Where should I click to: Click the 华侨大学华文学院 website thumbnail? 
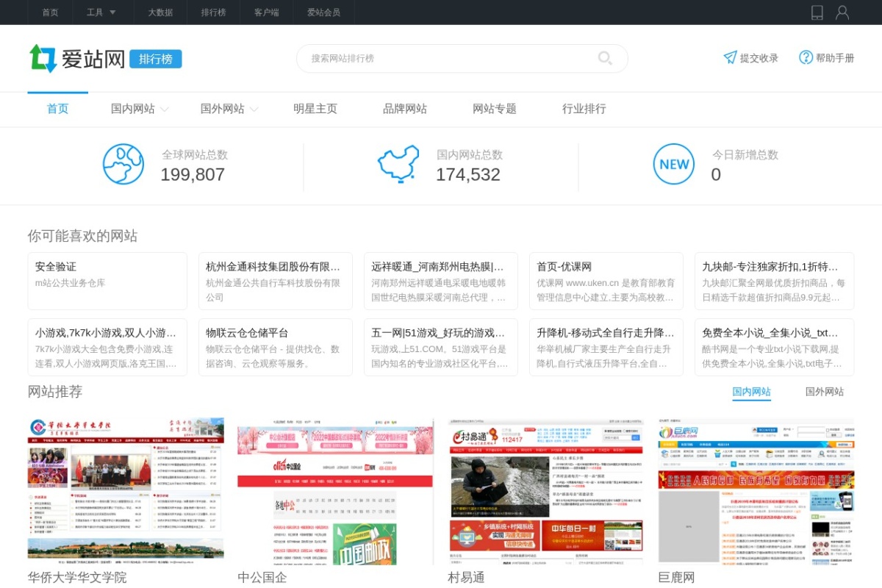(126, 491)
